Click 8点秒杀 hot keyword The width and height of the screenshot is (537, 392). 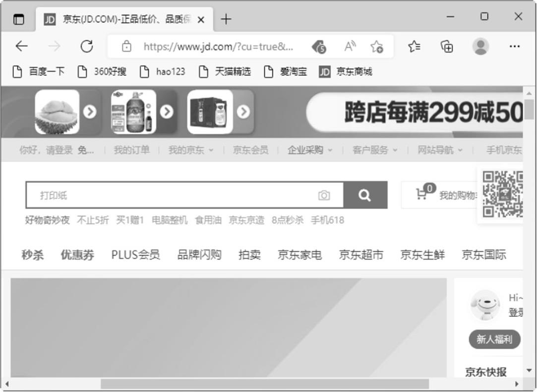288,220
